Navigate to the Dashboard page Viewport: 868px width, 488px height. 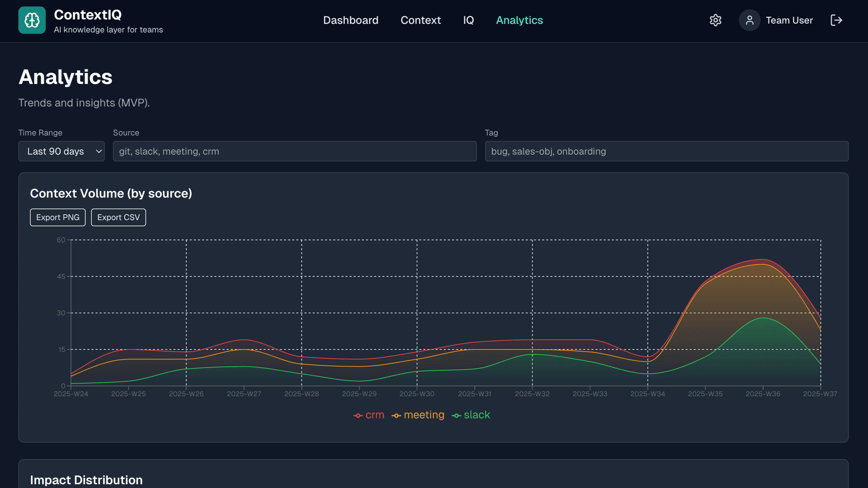tap(350, 20)
